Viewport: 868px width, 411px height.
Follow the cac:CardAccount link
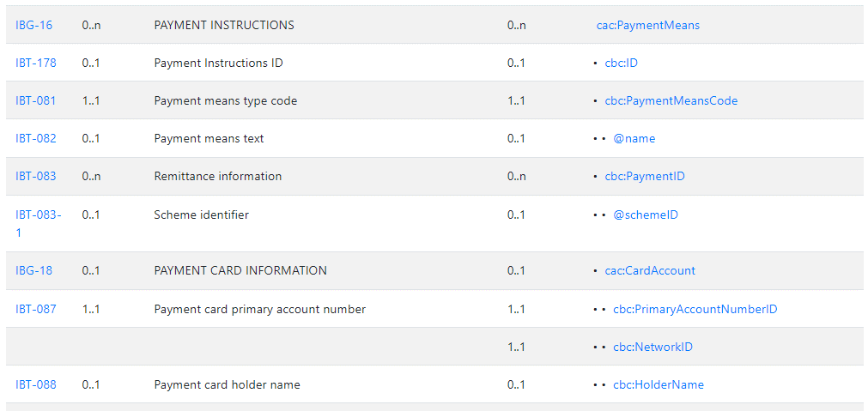point(650,270)
